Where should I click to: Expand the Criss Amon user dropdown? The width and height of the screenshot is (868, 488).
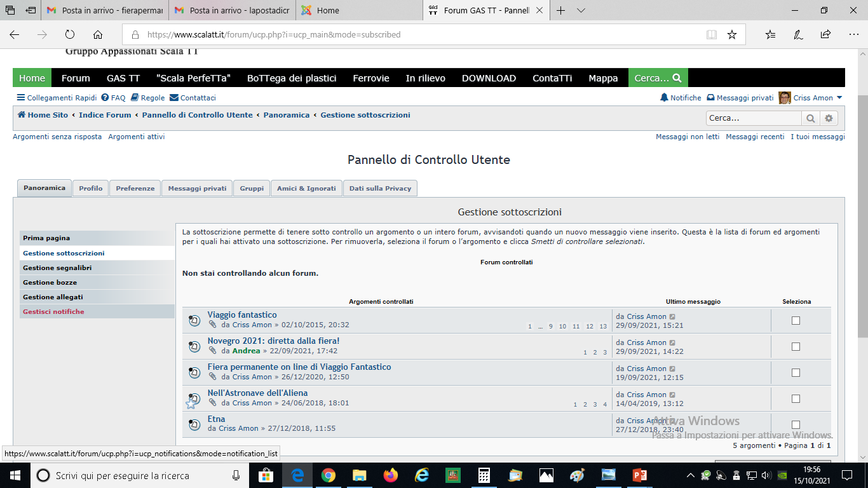[x=839, y=98]
